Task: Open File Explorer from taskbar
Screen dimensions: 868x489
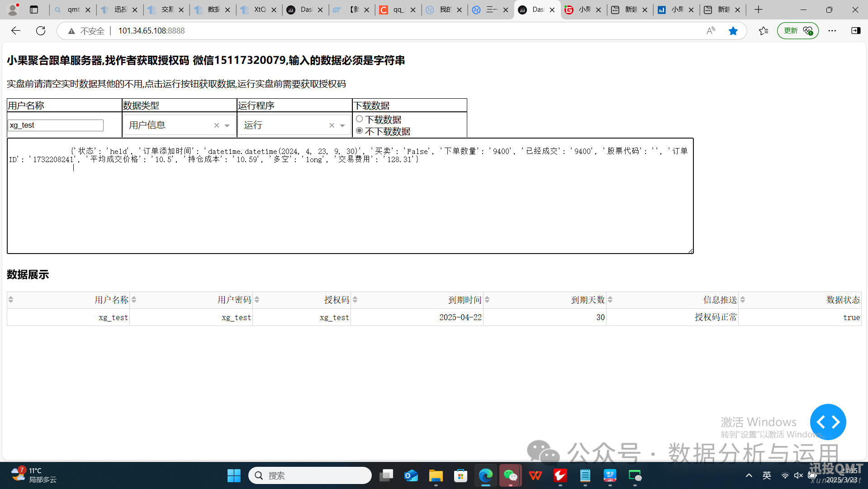Action: [436, 475]
